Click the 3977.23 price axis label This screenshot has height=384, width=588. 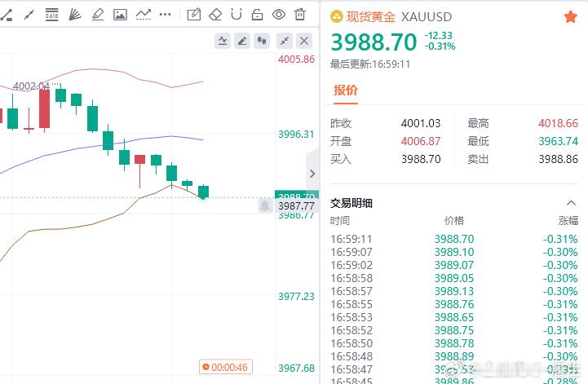(296, 297)
